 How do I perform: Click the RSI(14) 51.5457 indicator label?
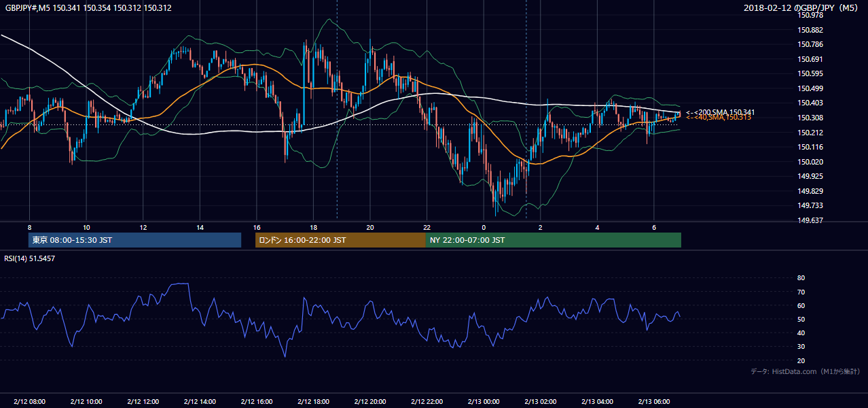pos(30,258)
